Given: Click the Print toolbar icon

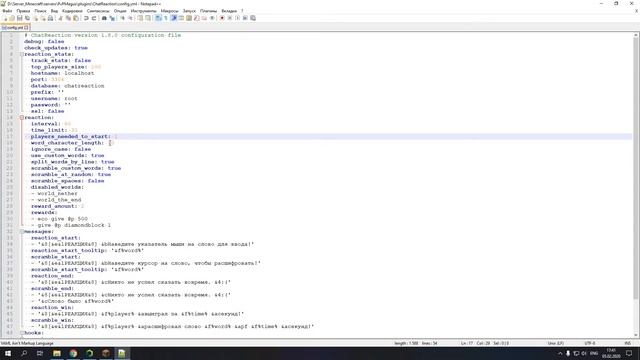Looking at the screenshot, I should tap(50, 18).
